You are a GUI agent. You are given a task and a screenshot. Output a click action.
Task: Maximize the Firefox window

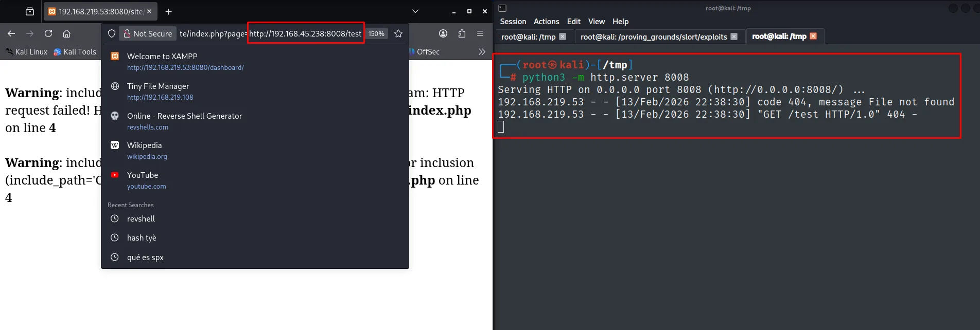469,11
